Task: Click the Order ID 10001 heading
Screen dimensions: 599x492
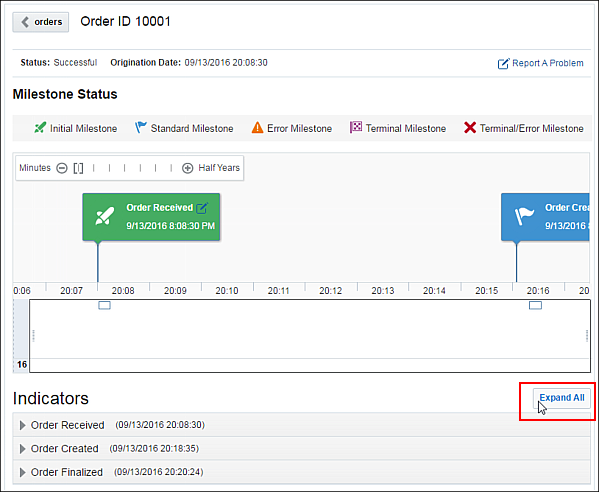Action: click(125, 21)
